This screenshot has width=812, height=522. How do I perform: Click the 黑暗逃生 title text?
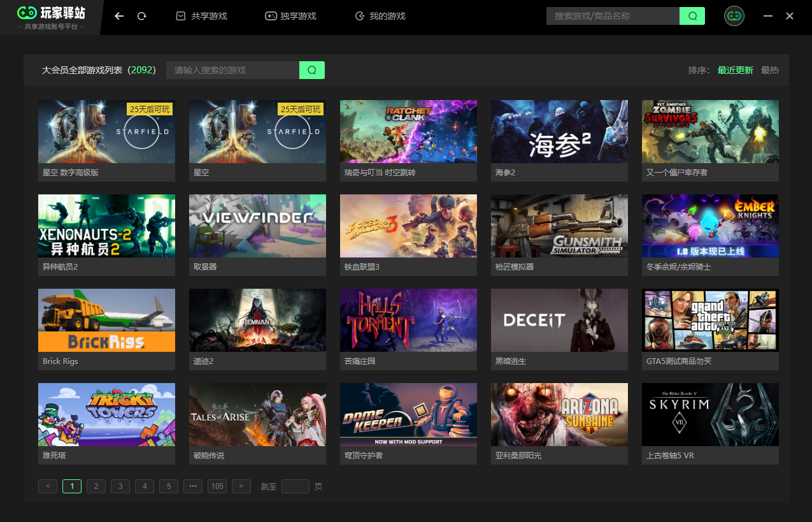pos(511,361)
